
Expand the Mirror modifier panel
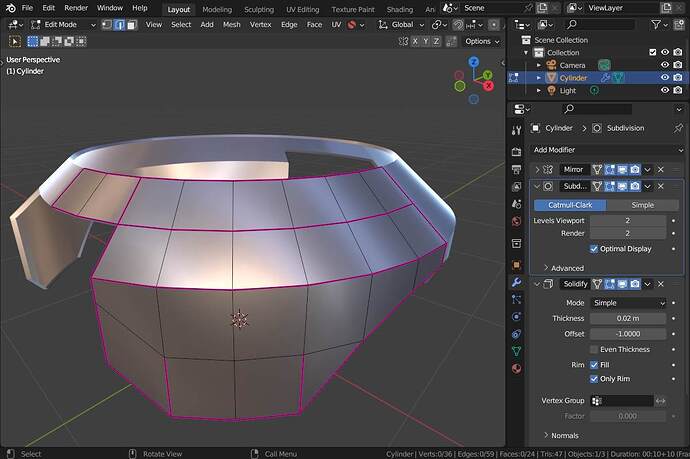[537, 169]
